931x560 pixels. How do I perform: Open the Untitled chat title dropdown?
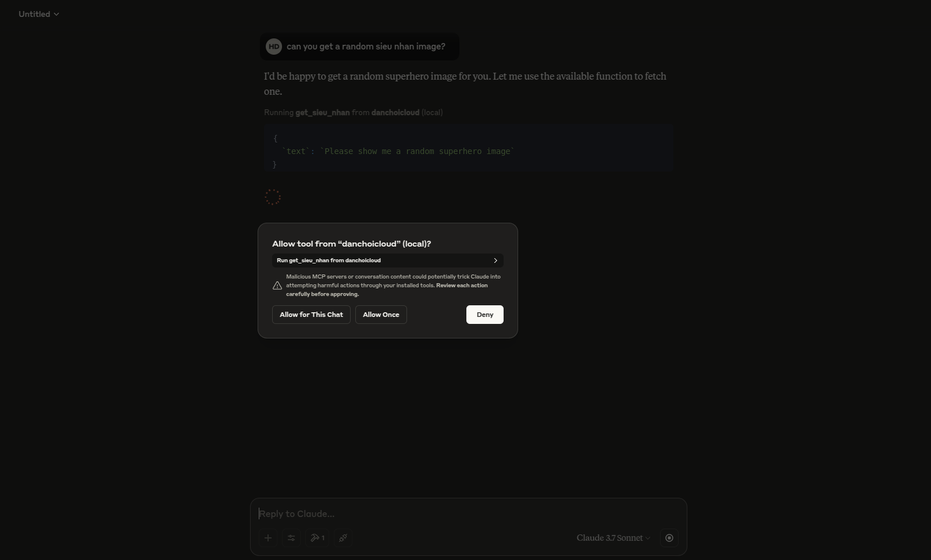[x=38, y=14]
